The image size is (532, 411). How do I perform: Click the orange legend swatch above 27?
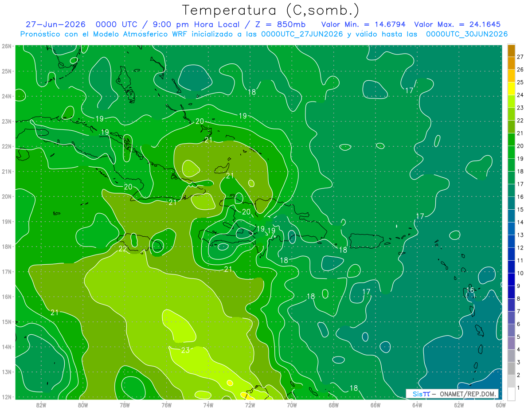click(x=512, y=51)
